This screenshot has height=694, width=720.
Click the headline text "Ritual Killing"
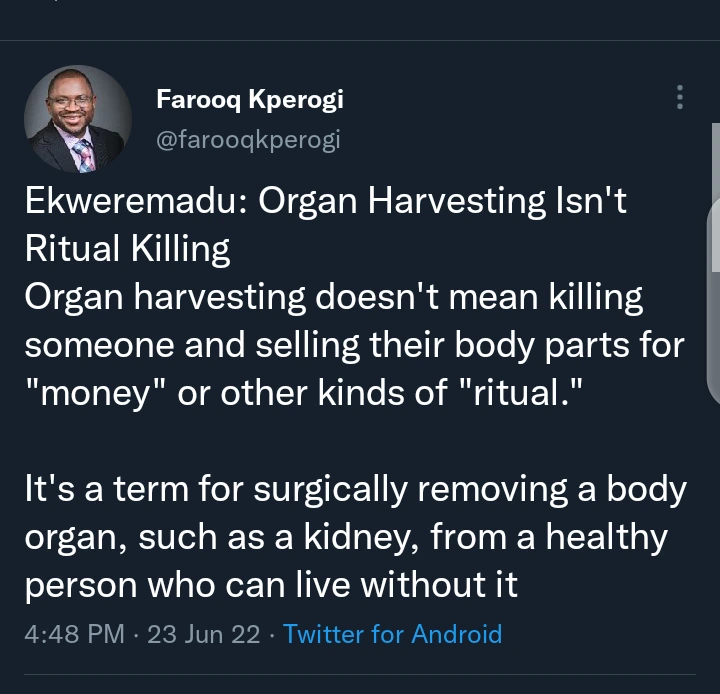pos(127,249)
